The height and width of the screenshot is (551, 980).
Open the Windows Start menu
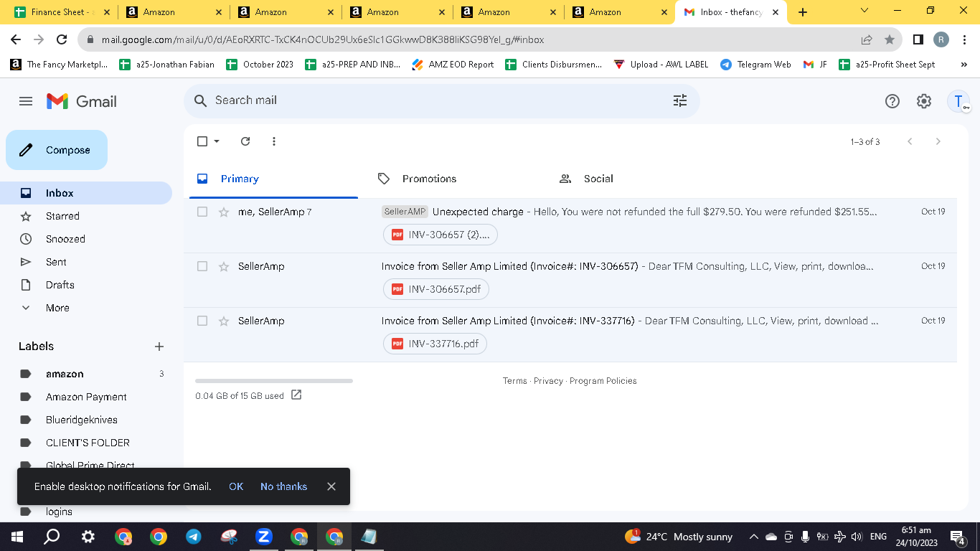17,537
